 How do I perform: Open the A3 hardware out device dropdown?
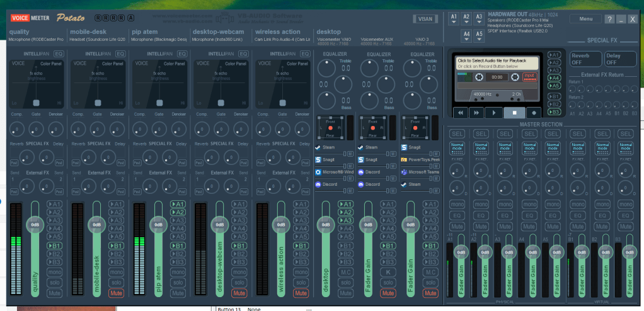pyautogui.click(x=480, y=18)
